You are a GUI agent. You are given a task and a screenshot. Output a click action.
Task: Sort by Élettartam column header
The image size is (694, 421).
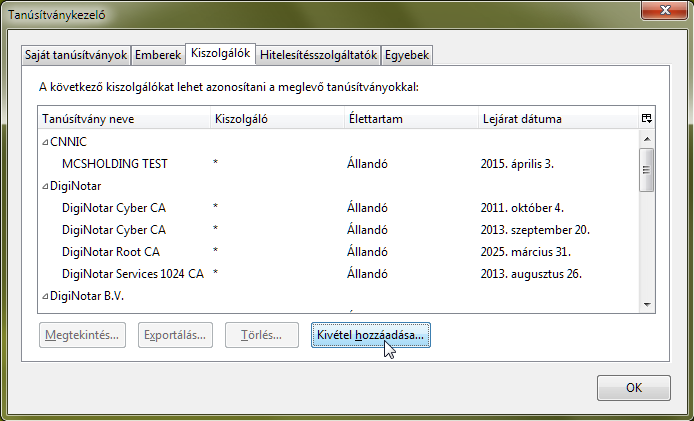tap(412, 119)
